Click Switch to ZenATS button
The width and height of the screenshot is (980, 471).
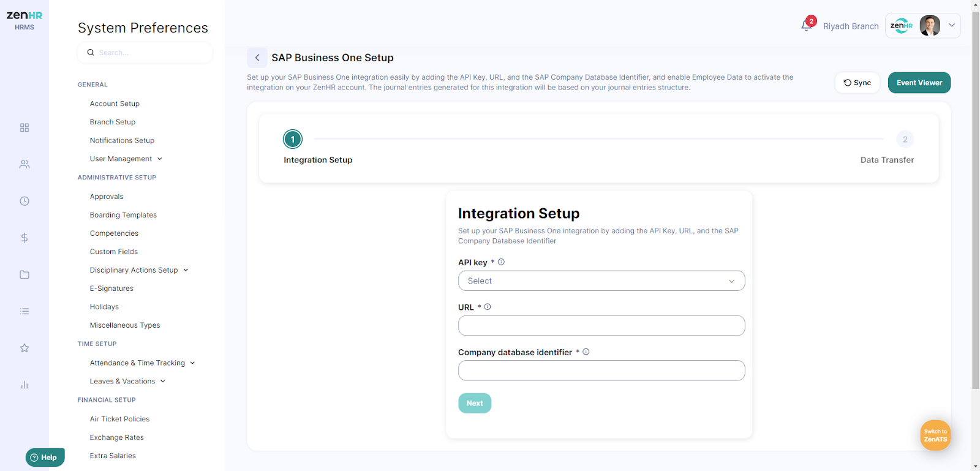point(935,435)
